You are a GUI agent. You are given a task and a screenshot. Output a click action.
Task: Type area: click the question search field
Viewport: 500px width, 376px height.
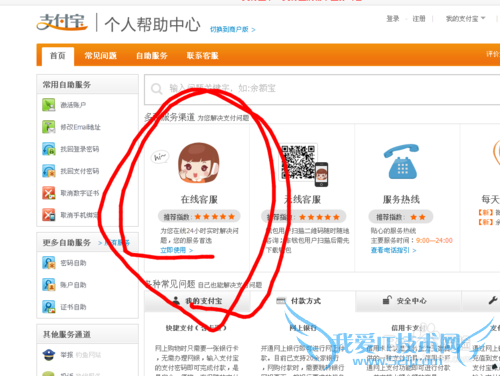(322, 89)
